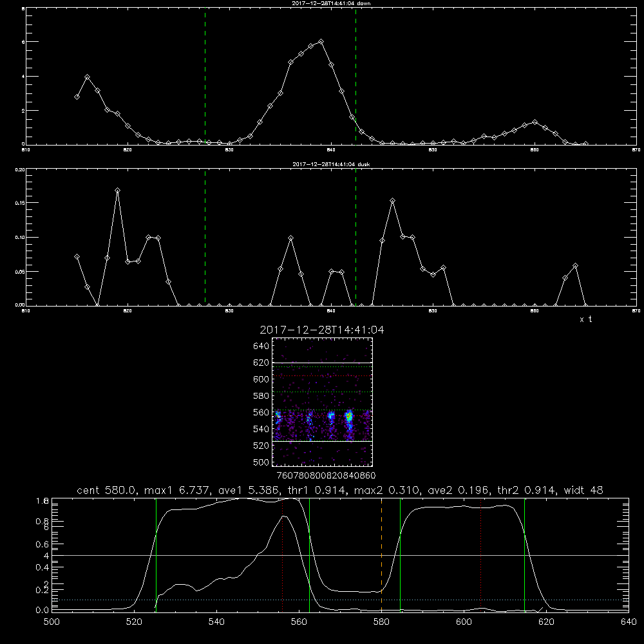
Task: Click the dusk plot title text
Action: 331,164
